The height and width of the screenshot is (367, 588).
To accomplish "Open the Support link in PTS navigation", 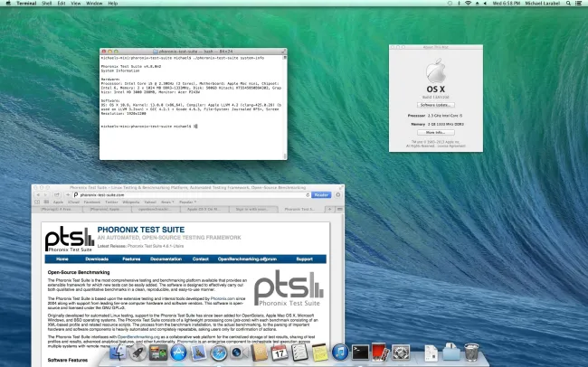I will (304, 259).
